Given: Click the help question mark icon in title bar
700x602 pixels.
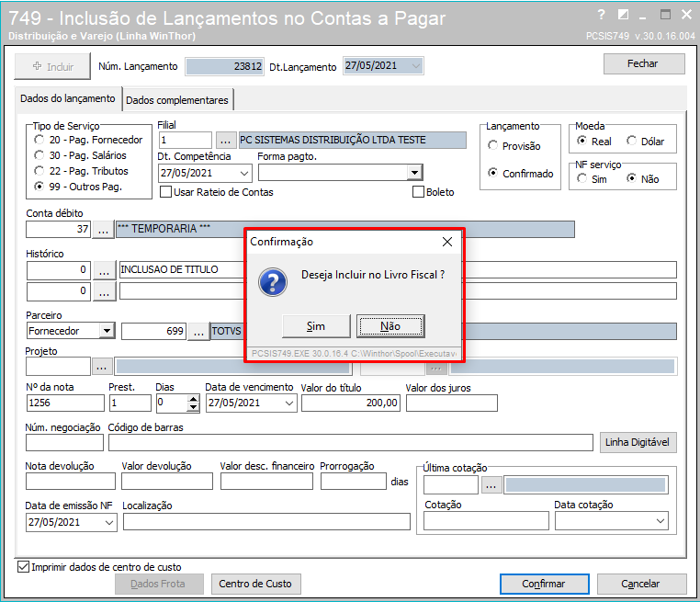Looking at the screenshot, I should point(602,15).
